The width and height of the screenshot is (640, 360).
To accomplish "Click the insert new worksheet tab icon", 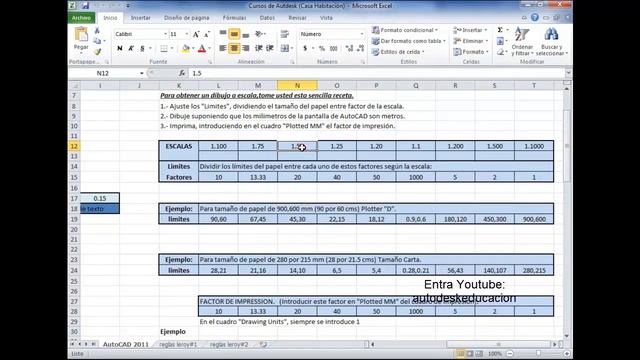I will coord(264,344).
